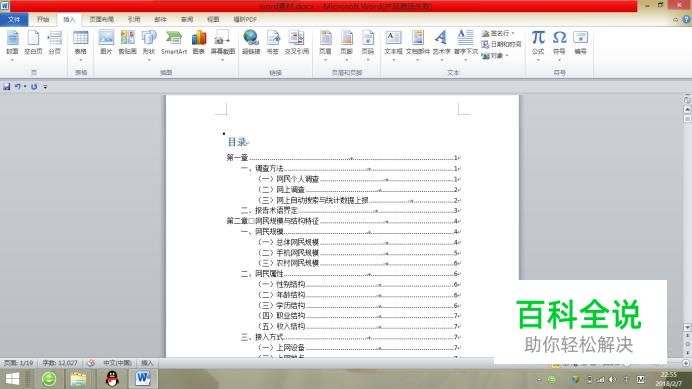Open Clip Art (剪贴画)
Screen dimensions: 692x389
pos(128,43)
